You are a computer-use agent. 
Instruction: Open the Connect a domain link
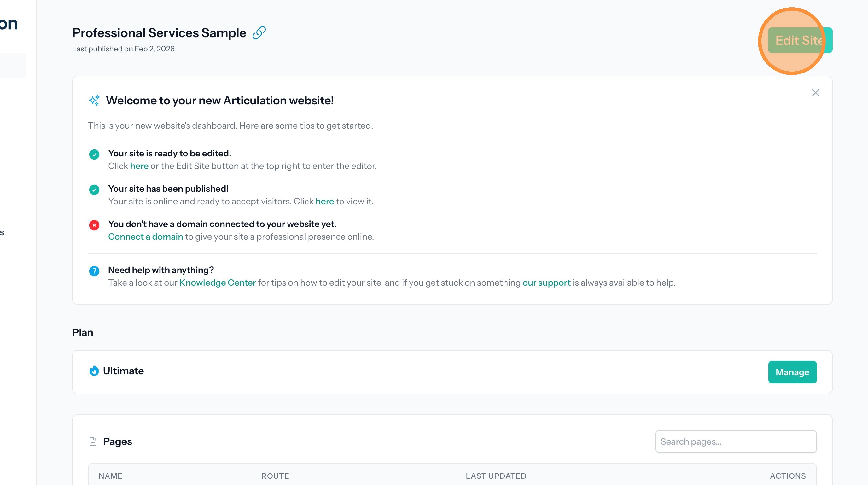point(145,237)
